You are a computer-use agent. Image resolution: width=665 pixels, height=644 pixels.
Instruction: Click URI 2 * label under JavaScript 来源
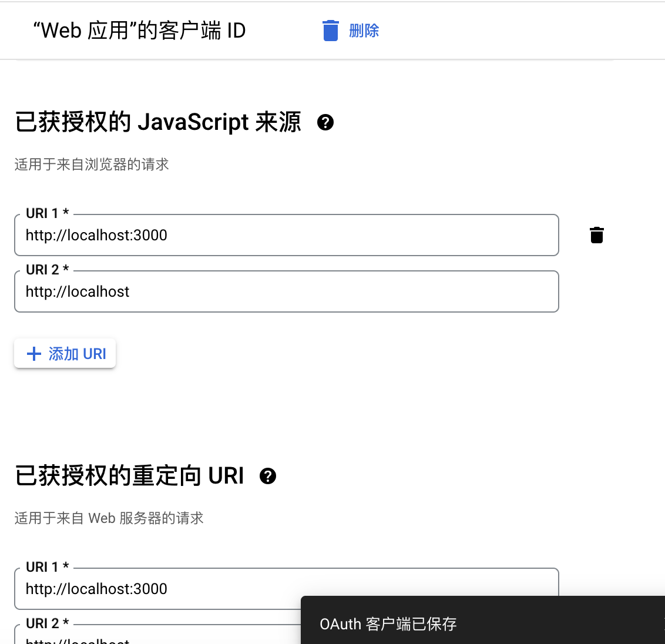click(47, 270)
